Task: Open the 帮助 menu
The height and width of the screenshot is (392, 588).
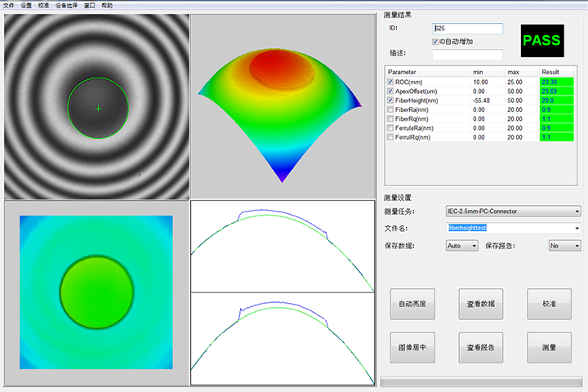Action: (x=107, y=5)
